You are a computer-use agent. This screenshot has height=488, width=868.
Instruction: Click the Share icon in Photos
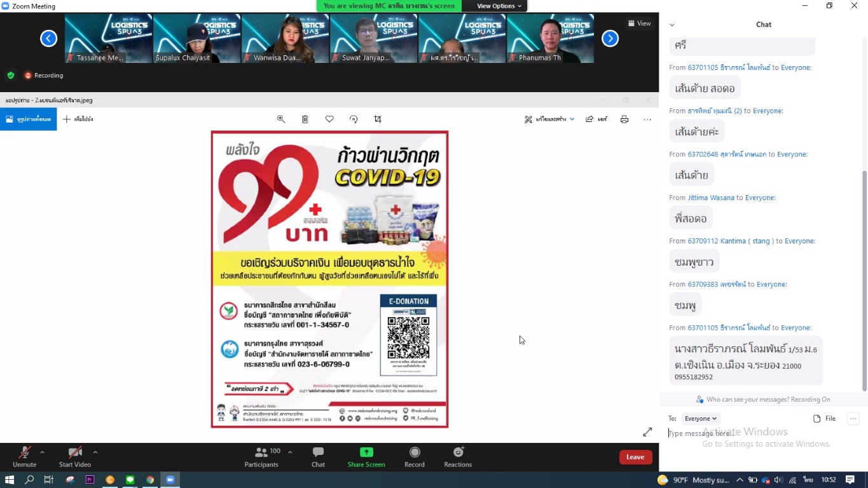[x=596, y=119]
